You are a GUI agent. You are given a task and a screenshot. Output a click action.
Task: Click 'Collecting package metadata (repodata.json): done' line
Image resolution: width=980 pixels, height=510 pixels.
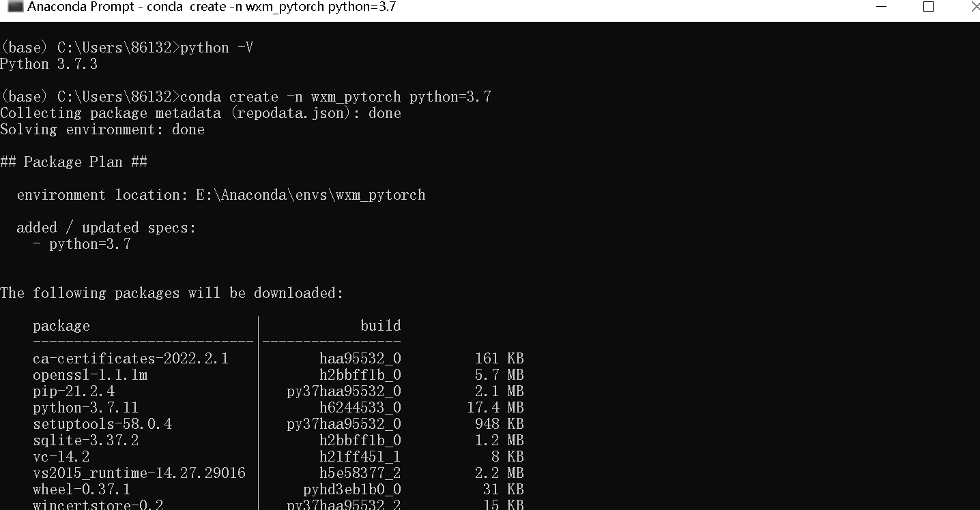pyautogui.click(x=201, y=113)
